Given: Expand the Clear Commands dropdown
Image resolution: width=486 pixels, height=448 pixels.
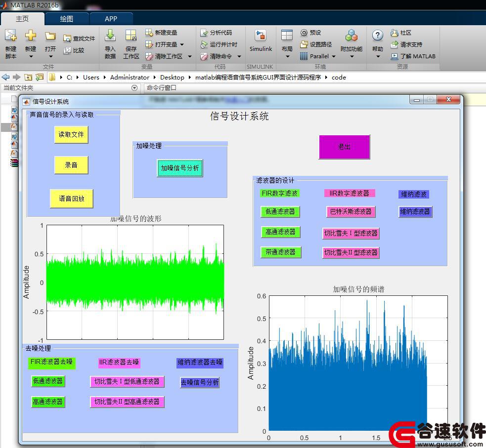Looking at the screenshot, I should coord(239,56).
